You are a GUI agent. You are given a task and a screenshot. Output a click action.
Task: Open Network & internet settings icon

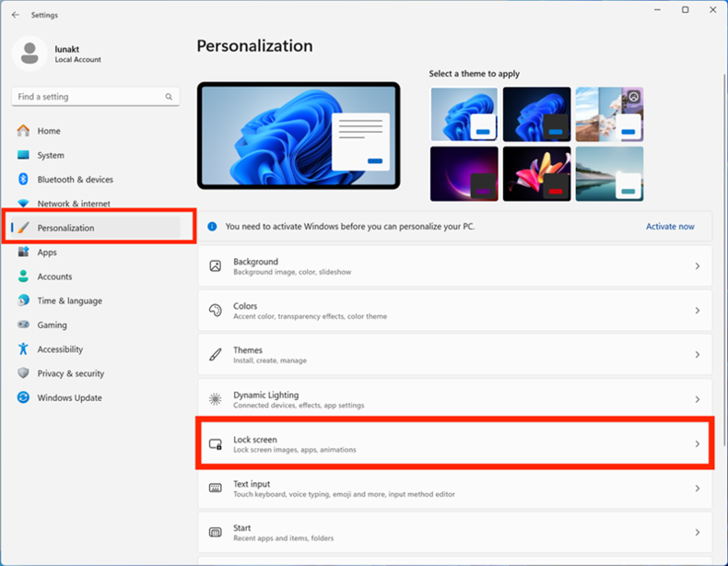tap(23, 204)
